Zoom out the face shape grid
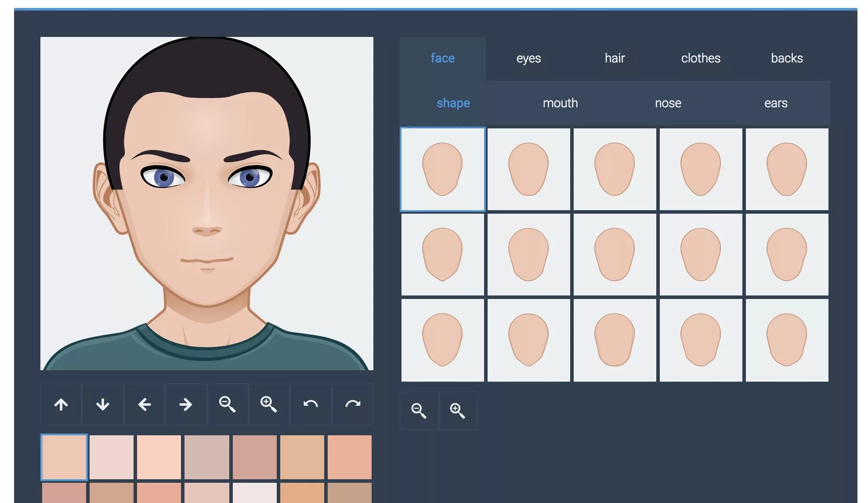This screenshot has height=503, width=868. pos(419,411)
